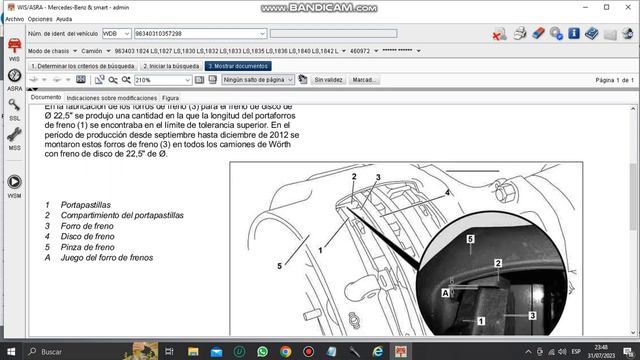Open the Ayuda menu
640x360 pixels.
(64, 19)
